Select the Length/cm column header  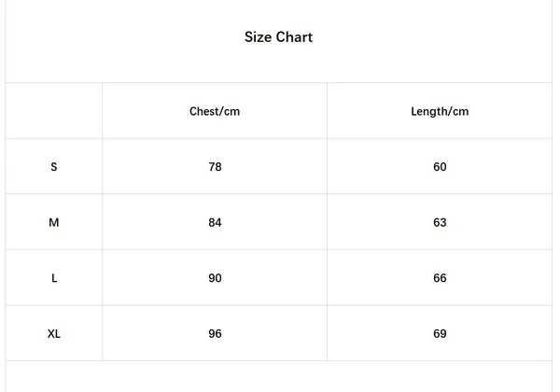(440, 111)
